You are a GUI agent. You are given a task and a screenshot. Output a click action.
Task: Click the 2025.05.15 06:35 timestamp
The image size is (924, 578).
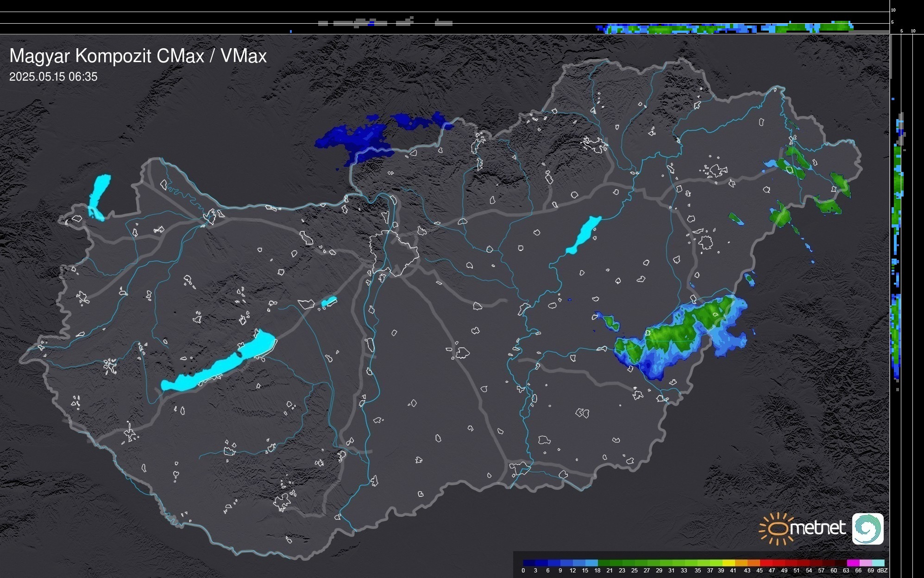[53, 77]
